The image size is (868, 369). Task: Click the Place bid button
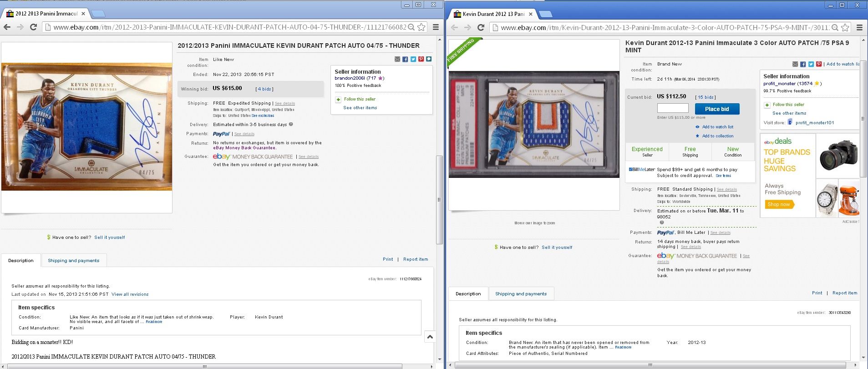point(717,109)
